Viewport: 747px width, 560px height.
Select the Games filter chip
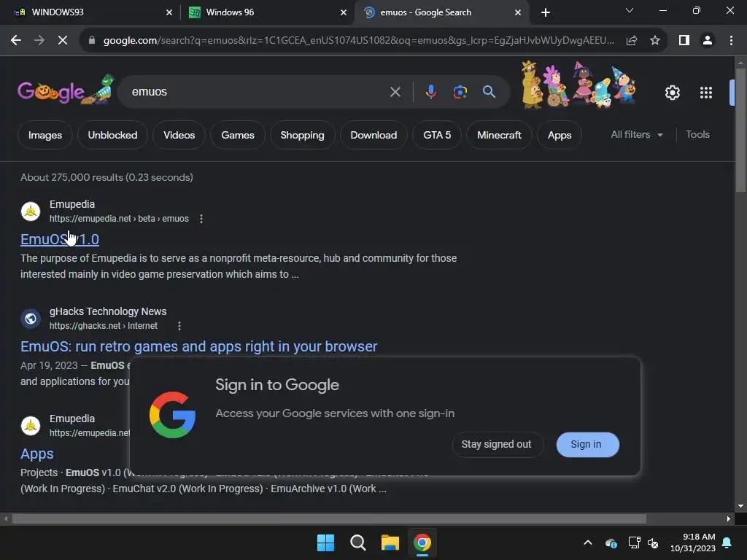(x=238, y=135)
